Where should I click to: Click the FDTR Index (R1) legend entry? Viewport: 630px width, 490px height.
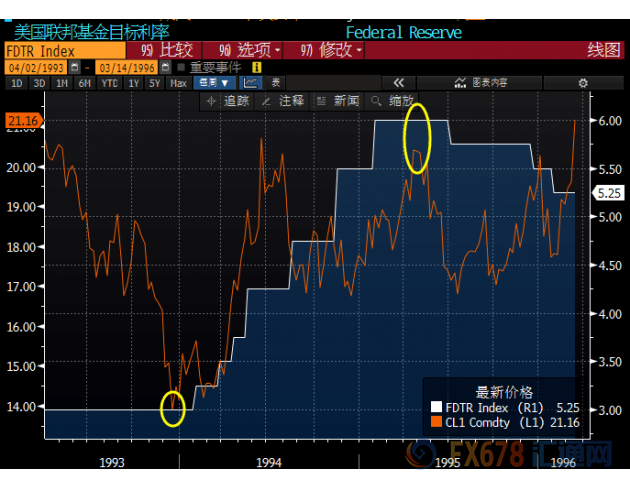point(505,408)
